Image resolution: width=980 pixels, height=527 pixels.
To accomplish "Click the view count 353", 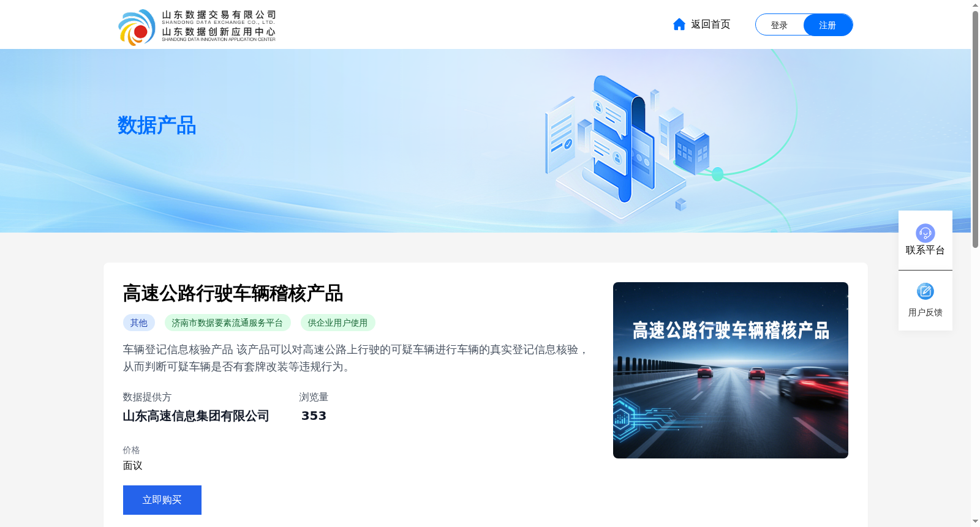I will (314, 416).
